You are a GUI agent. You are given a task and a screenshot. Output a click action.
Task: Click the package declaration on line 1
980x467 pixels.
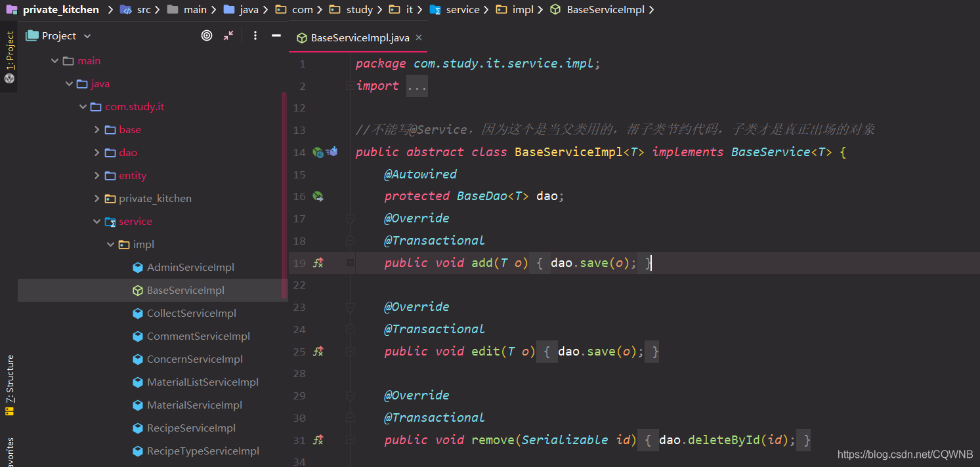[478, 64]
